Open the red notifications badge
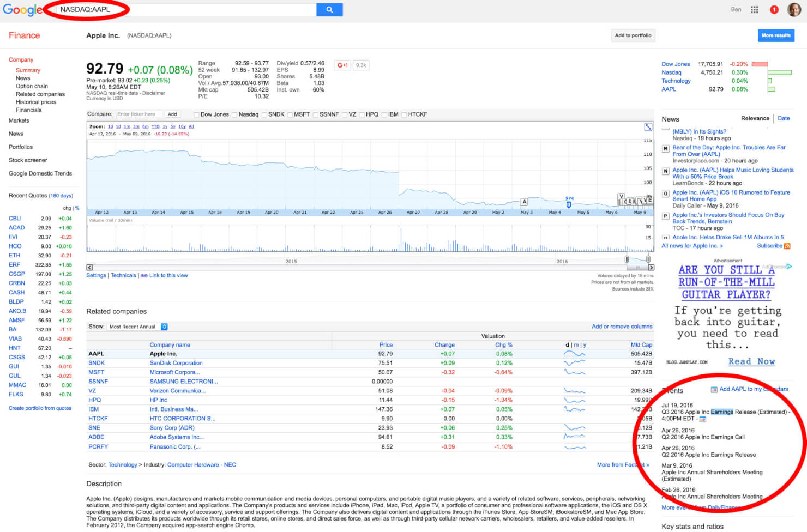 [x=774, y=9]
